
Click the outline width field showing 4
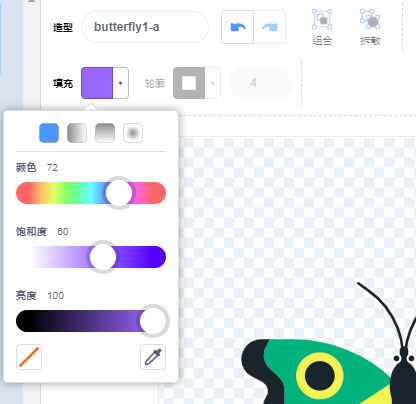[x=261, y=83]
